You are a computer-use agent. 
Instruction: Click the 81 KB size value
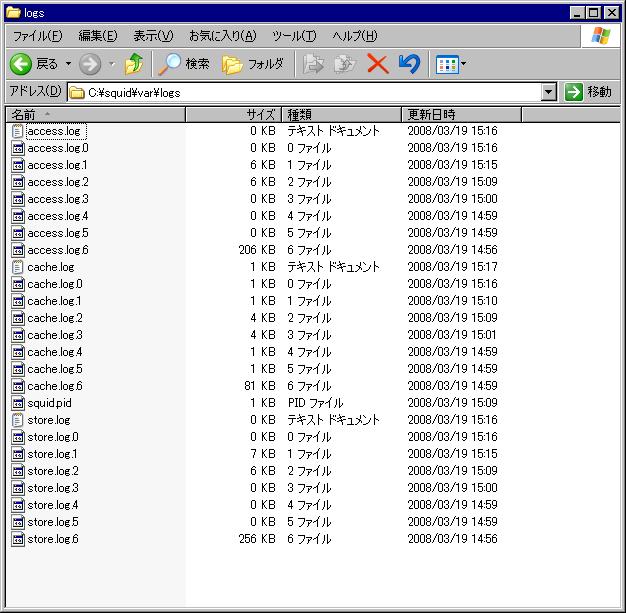(x=260, y=386)
